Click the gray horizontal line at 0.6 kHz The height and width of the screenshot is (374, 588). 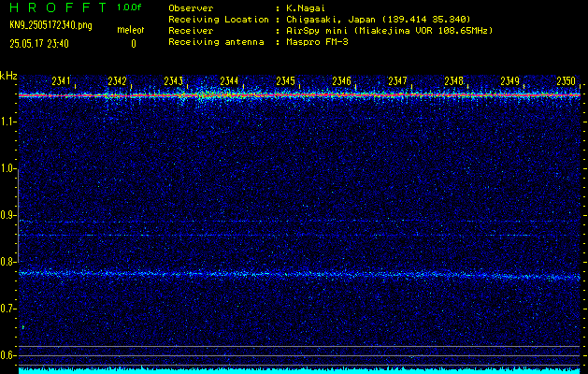point(299,355)
